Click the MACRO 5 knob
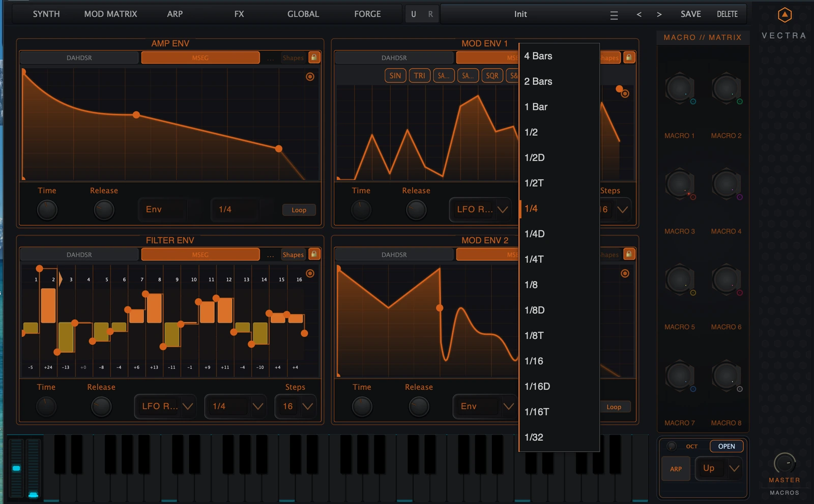Image resolution: width=814 pixels, height=504 pixels. 679,280
